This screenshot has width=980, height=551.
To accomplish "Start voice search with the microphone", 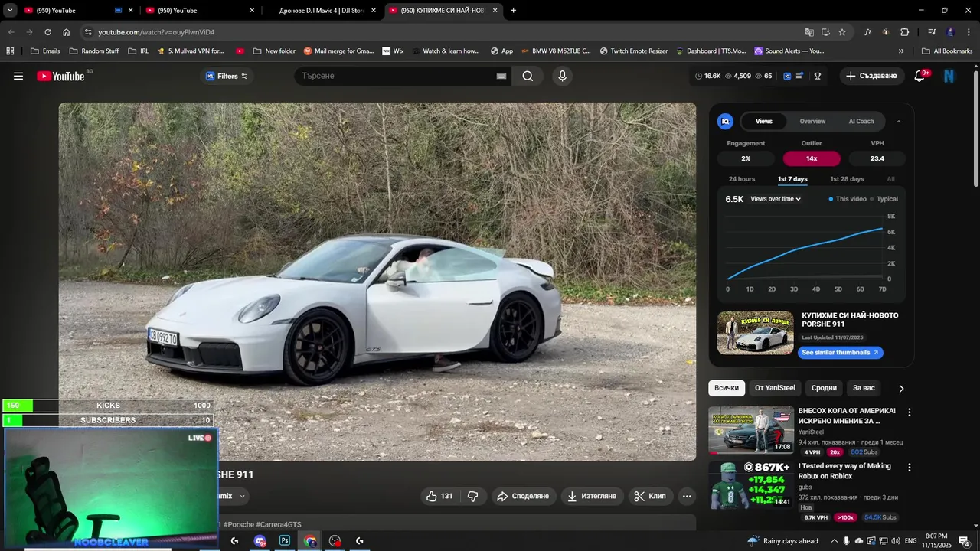I will pos(562,76).
